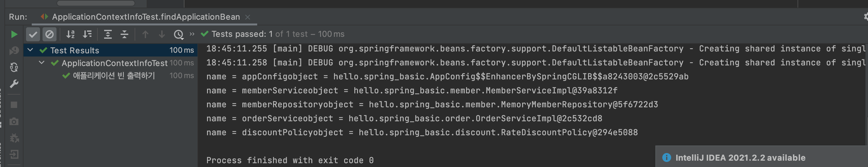
Task: Collapse all test result nodes
Action: pyautogui.click(x=124, y=34)
